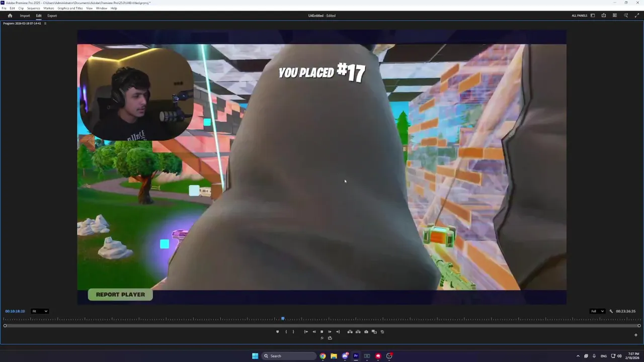Viewport: 644px width, 362px height.
Task: Click the Extract button
Action: 358,332
